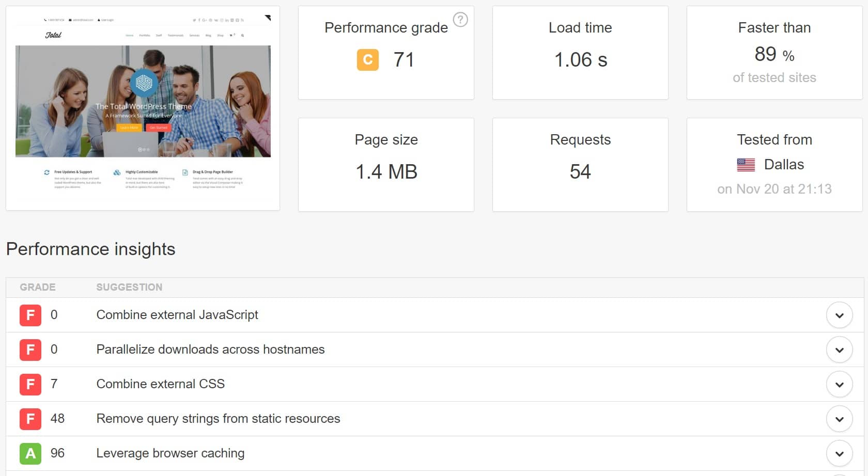Click the orange C grade badge
Image resolution: width=868 pixels, height=476 pixels.
[367, 59]
